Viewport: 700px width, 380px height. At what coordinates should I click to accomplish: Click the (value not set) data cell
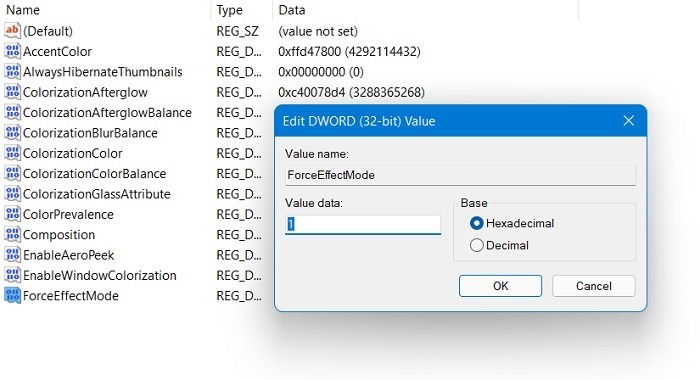[x=318, y=31]
